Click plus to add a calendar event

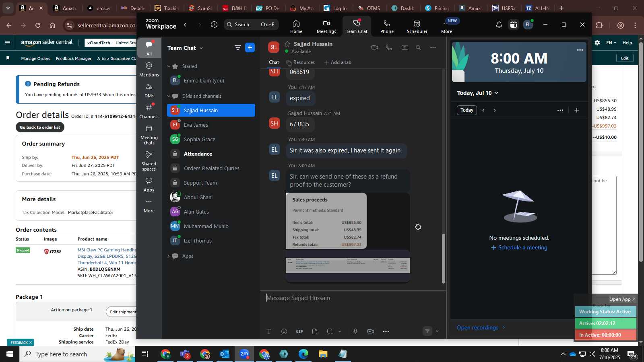tap(576, 110)
